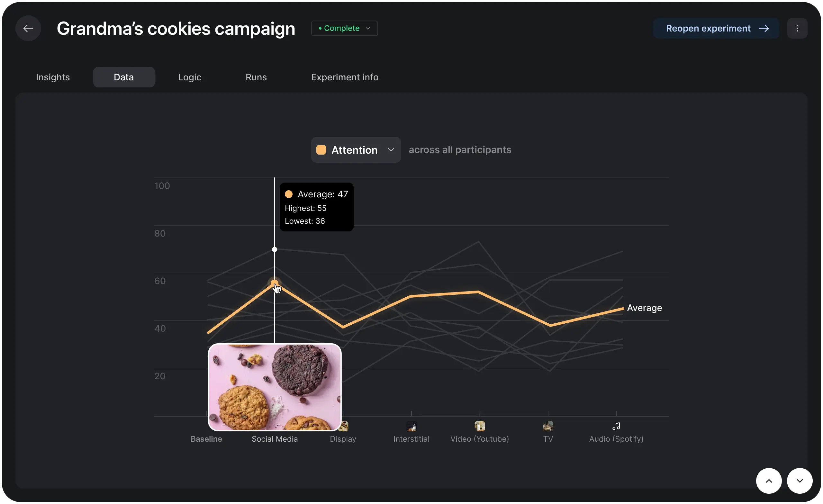Click the Audio (Spotify) music icon
Image resolution: width=823 pixels, height=504 pixels.
click(616, 427)
